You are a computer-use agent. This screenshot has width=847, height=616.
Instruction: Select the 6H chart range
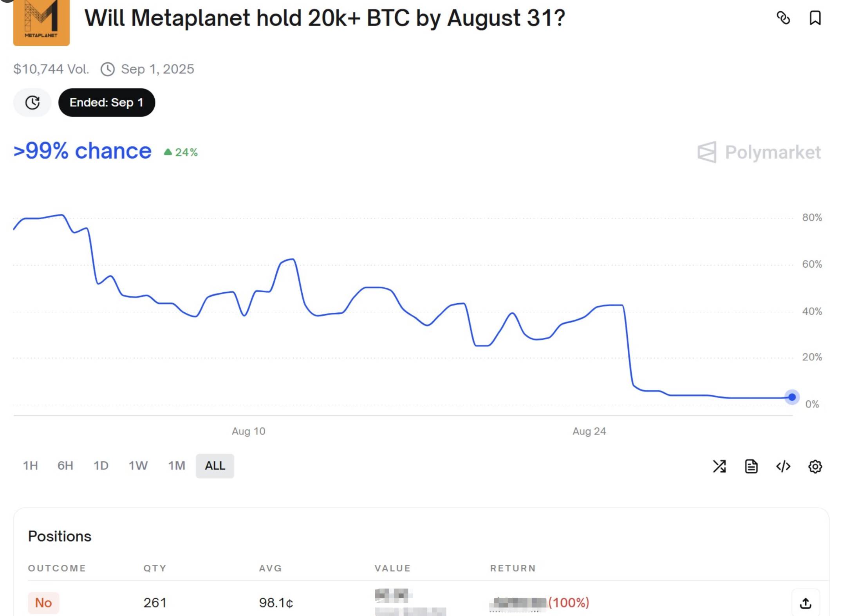point(65,466)
